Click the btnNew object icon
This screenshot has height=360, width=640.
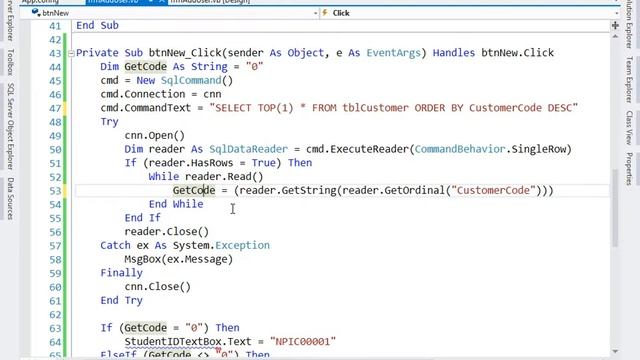click(x=36, y=13)
